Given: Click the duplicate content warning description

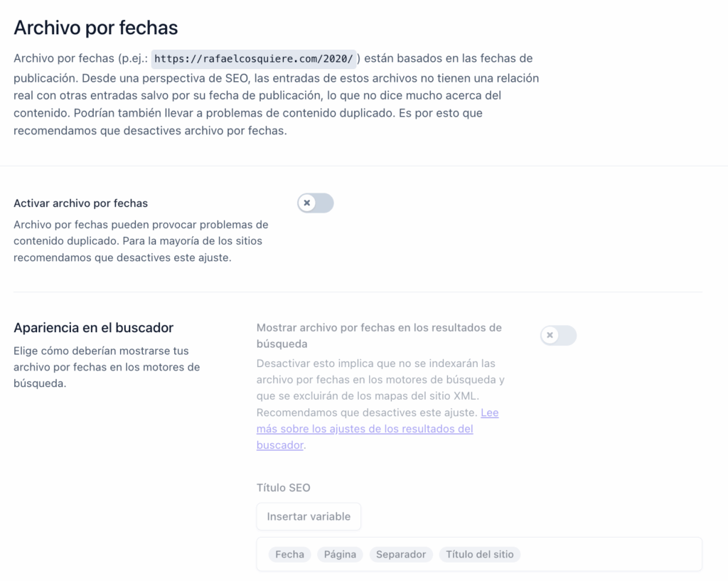Looking at the screenshot, I should [x=141, y=240].
